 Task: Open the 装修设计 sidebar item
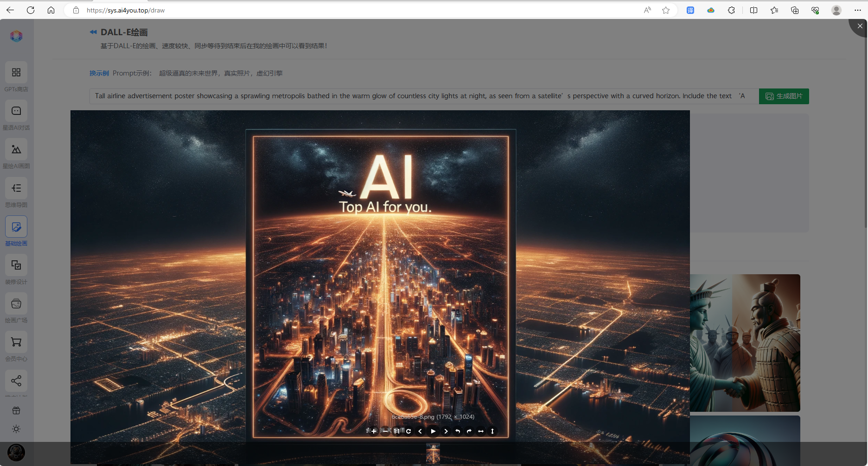pyautogui.click(x=16, y=270)
